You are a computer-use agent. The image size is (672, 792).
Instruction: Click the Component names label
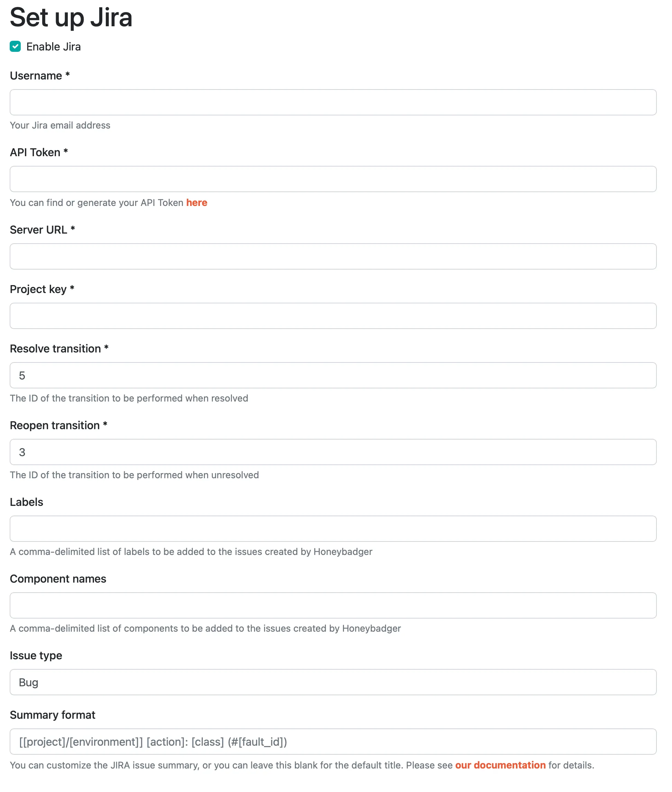(58, 579)
